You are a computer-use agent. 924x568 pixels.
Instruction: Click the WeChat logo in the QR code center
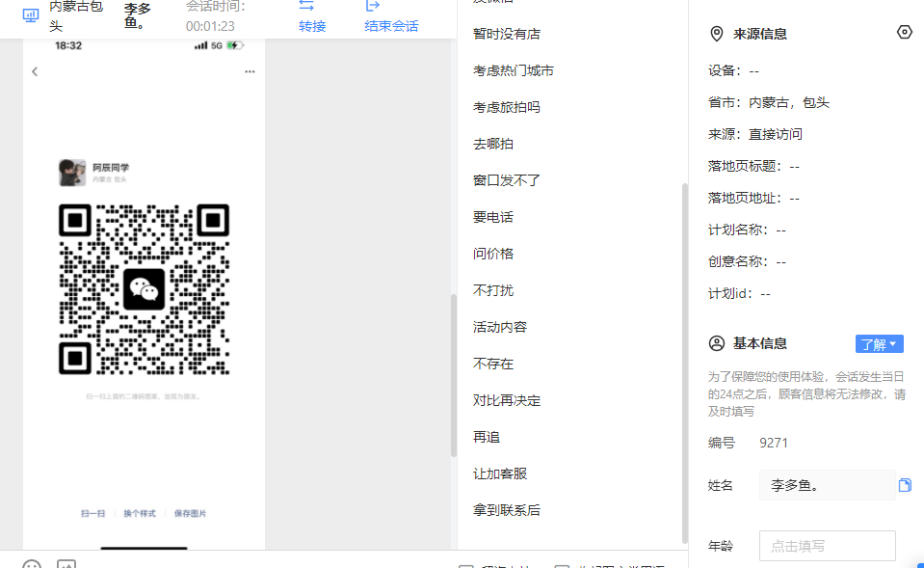(x=144, y=289)
